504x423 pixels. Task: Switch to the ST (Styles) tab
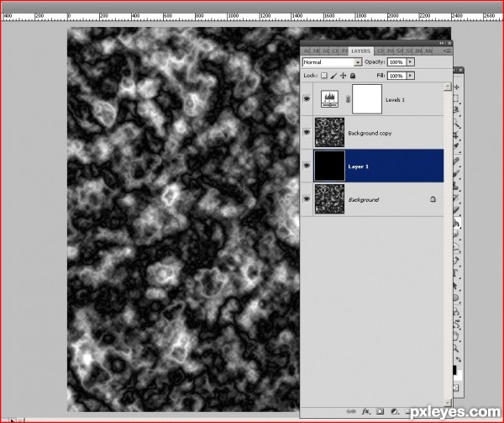pos(409,51)
